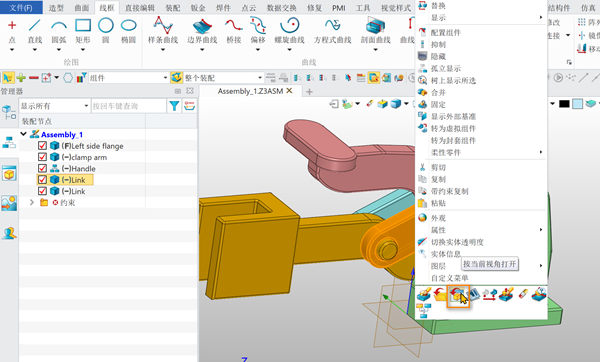Click the hierarchy diagram icon below context toolbar
This screenshot has width=600, height=362.
point(423,310)
